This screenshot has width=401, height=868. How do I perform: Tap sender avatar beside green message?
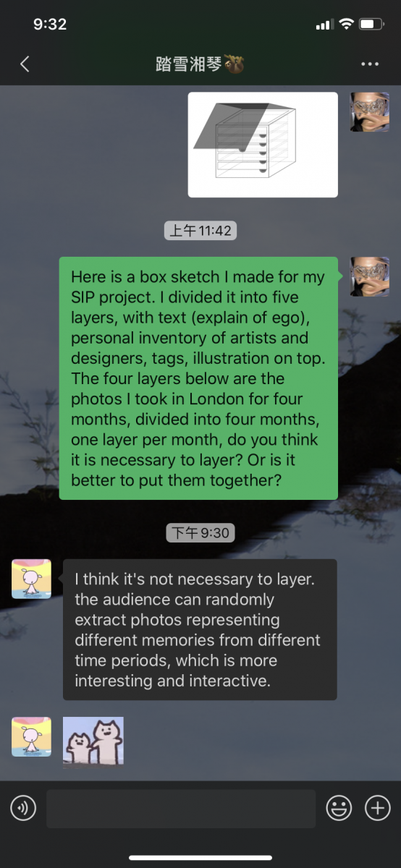coord(369,276)
